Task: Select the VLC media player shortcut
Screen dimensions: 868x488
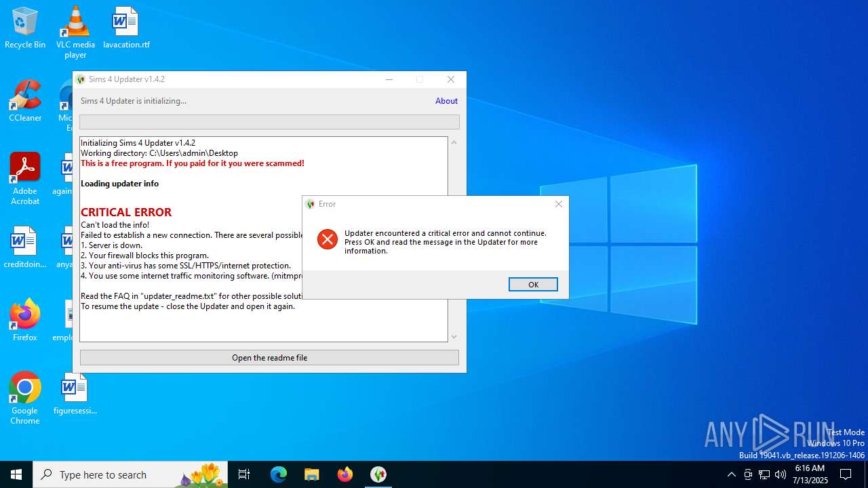Action: [x=75, y=33]
